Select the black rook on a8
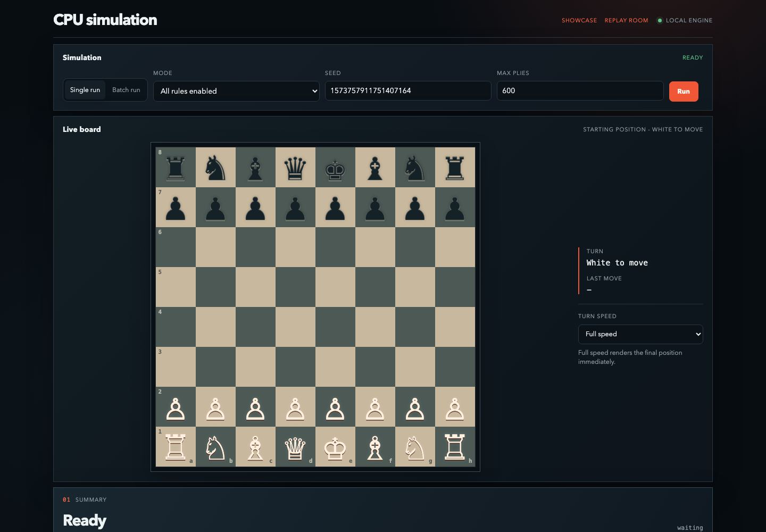 (176, 168)
